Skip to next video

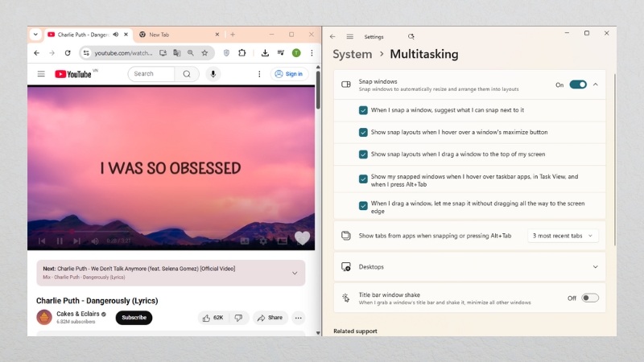pos(76,241)
